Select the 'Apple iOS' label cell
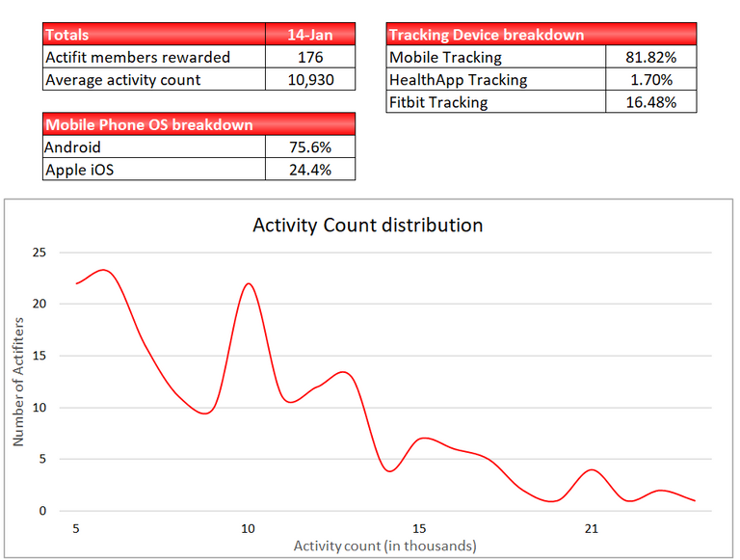740x560 pixels. [154, 169]
